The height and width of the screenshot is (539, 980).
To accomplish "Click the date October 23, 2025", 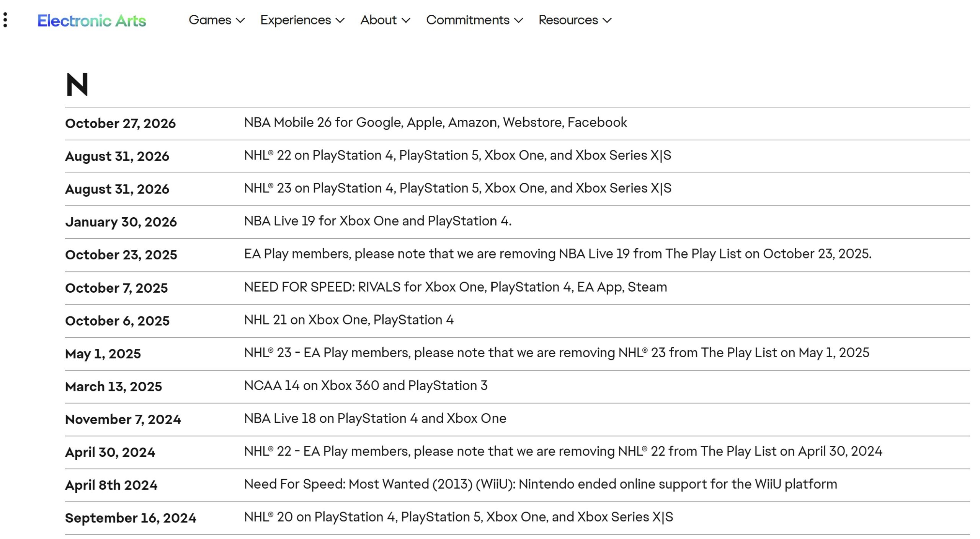I will [121, 255].
